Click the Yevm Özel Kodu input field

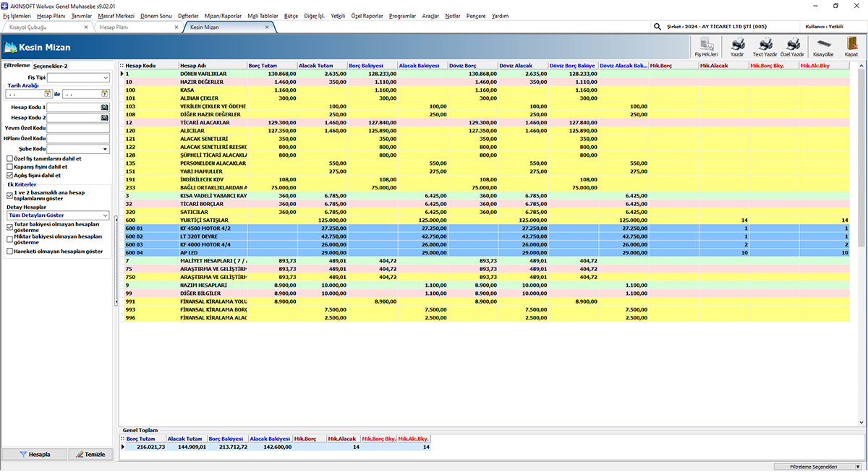77,128
